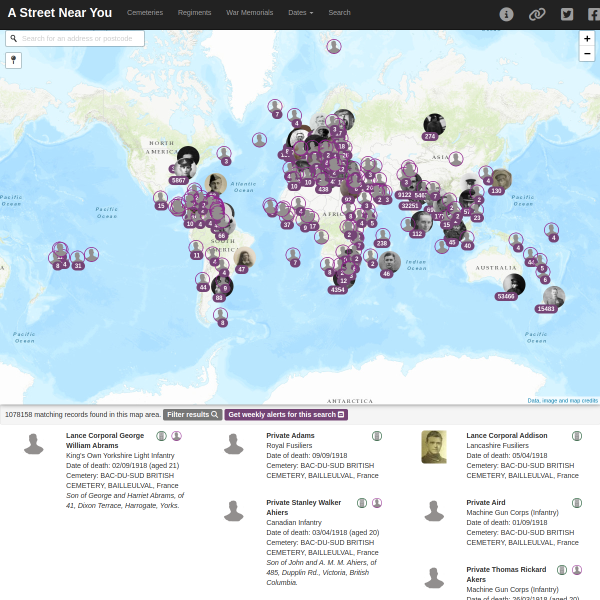The width and height of the screenshot is (600, 600).
Task: Click Get weekly alerts for this search
Action: point(286,414)
